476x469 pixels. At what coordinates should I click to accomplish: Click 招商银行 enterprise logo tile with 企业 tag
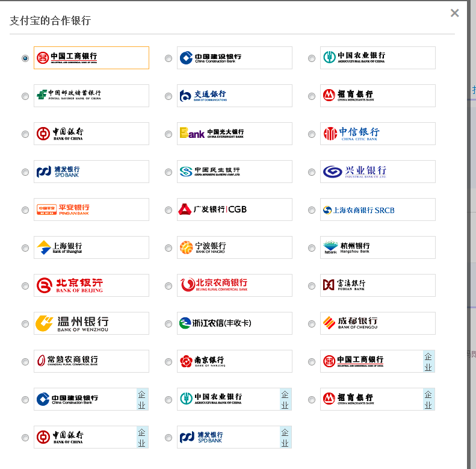pyautogui.click(x=378, y=399)
